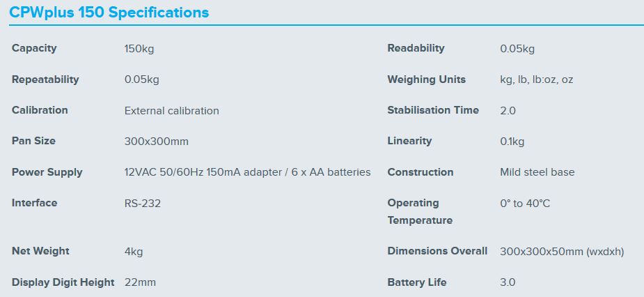Screen dimensions: 644x297
Task: Select the Power Supply adapter text
Action: 247,172
